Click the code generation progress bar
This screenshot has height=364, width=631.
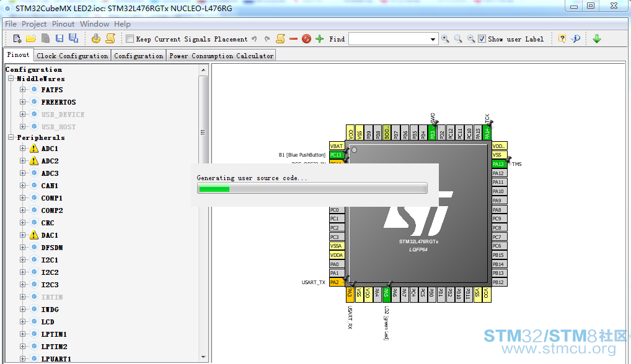[312, 188]
